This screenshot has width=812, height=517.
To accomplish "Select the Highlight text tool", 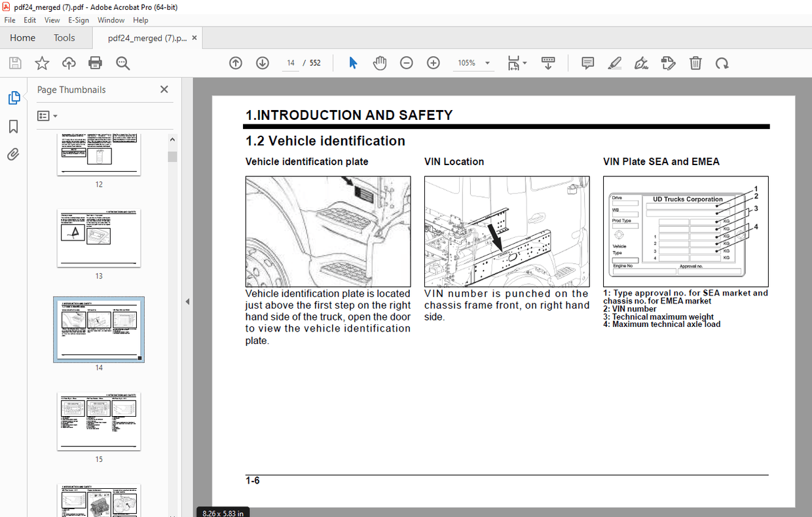I will [614, 62].
